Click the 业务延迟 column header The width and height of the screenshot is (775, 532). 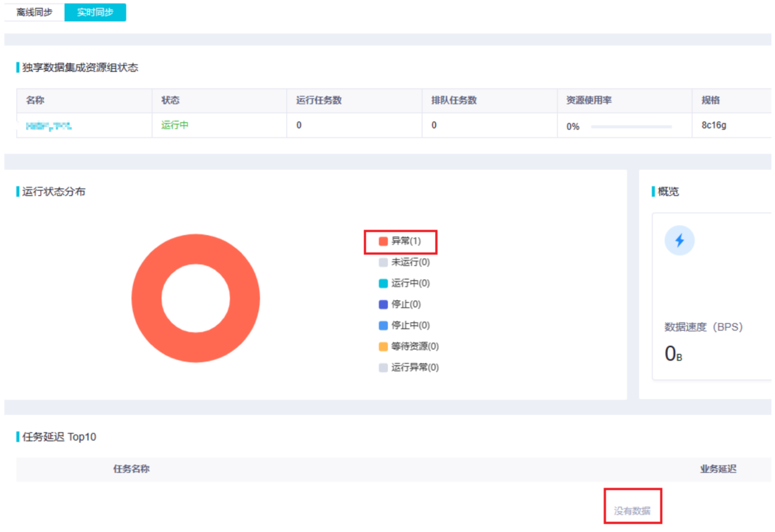click(x=719, y=469)
